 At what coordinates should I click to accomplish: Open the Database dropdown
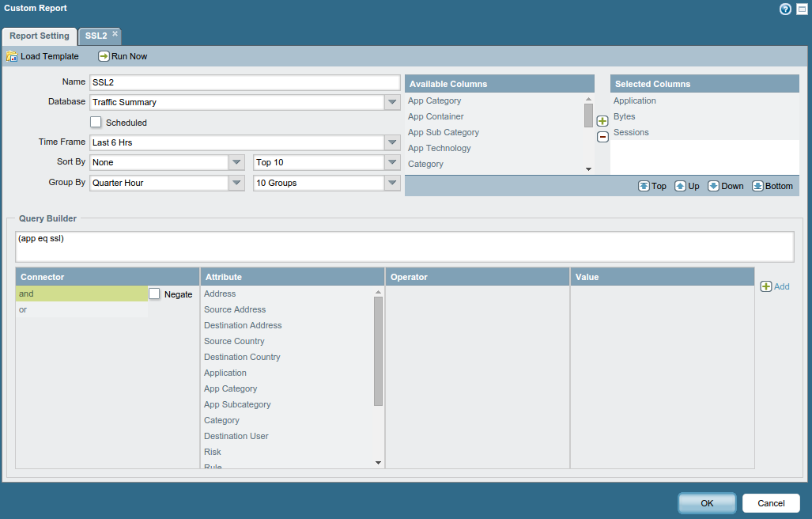pos(392,102)
